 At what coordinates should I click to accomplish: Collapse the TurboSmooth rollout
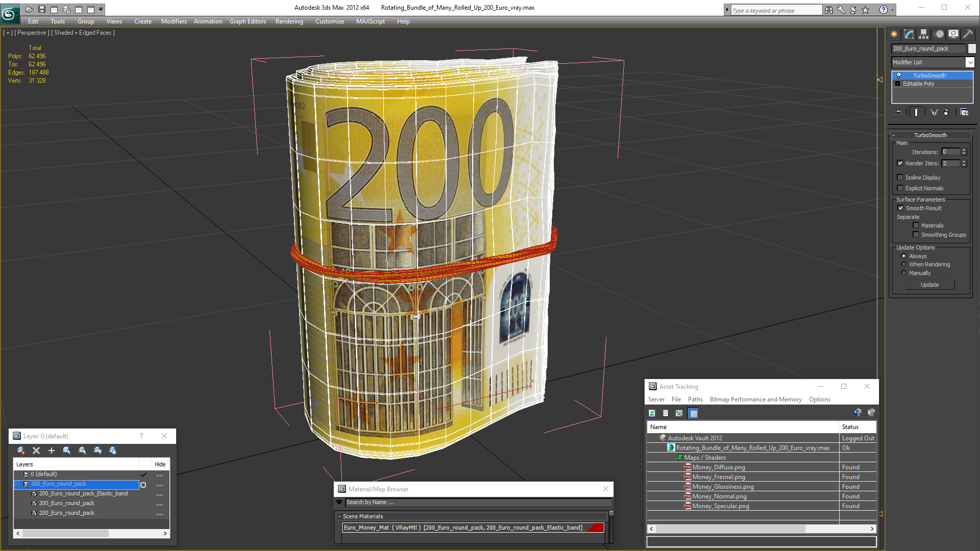[894, 135]
